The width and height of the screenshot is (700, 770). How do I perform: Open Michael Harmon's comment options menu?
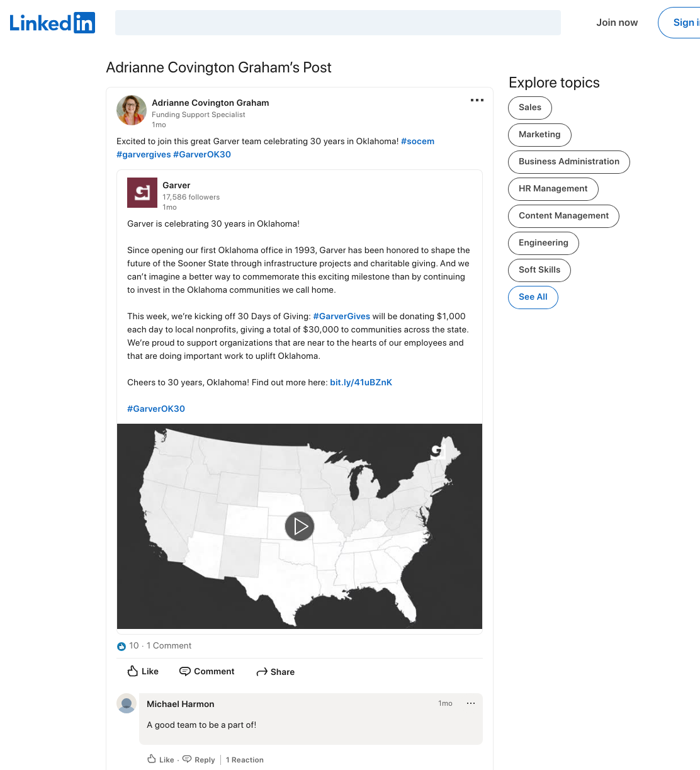[x=471, y=703]
